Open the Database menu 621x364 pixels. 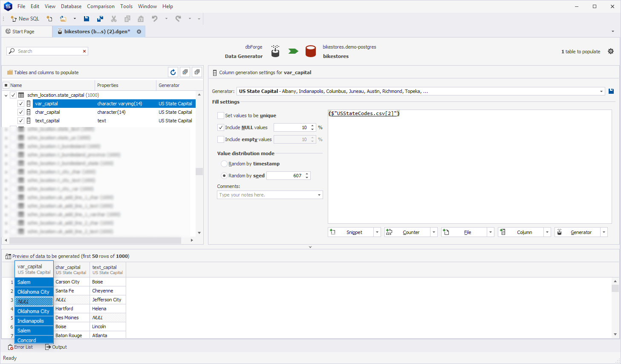pyautogui.click(x=71, y=6)
